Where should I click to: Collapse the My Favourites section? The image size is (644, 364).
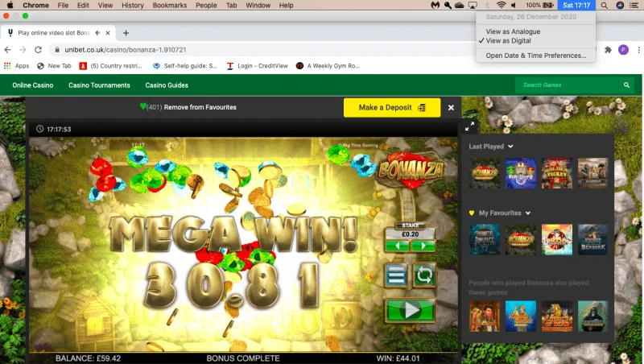[x=528, y=213]
